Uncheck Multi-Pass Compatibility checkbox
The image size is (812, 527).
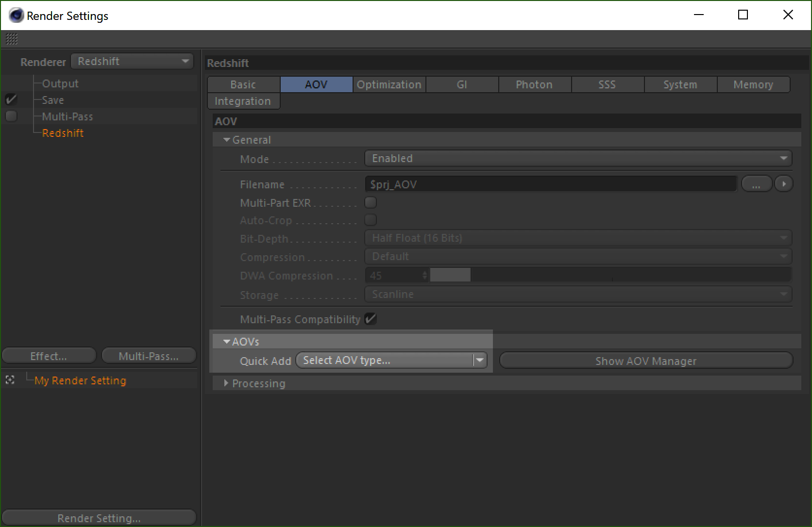click(371, 319)
